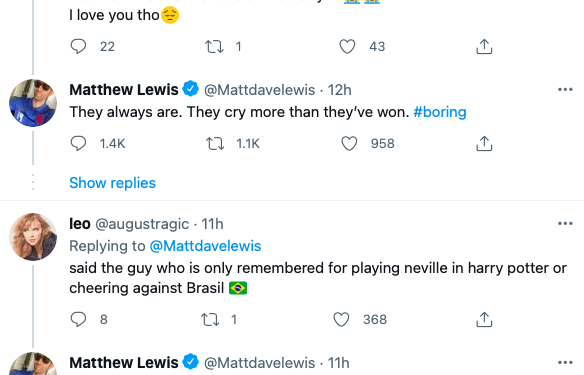The height and width of the screenshot is (375, 584).
Task: Open more options for Matthew Lewis 11h tweet
Action: pos(565,362)
